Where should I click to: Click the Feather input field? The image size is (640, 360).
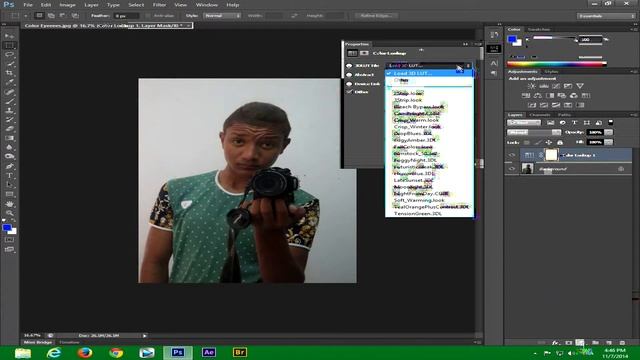127,16
